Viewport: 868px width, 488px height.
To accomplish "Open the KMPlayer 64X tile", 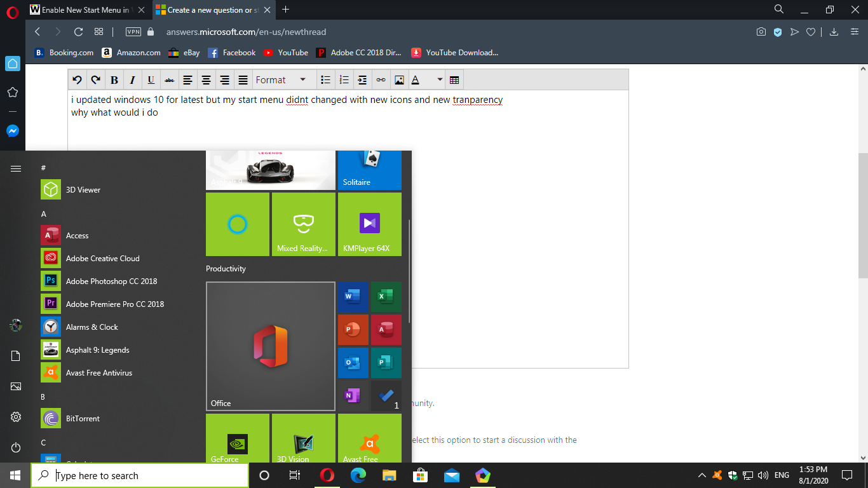I will [x=370, y=224].
